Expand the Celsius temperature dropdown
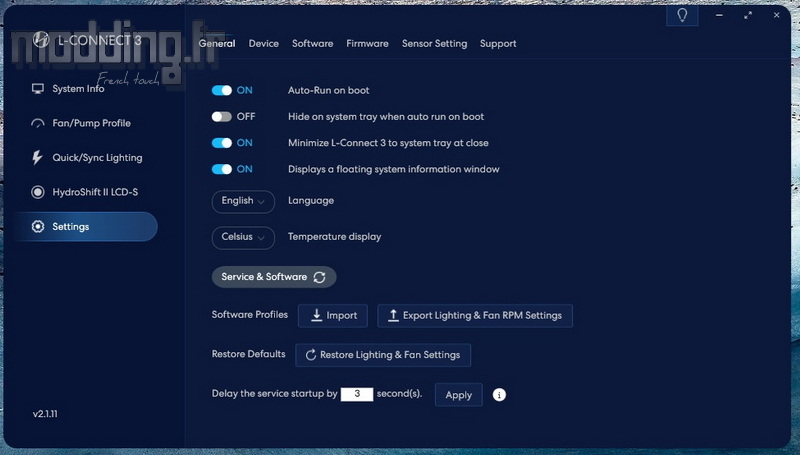This screenshot has height=455, width=800. point(243,237)
